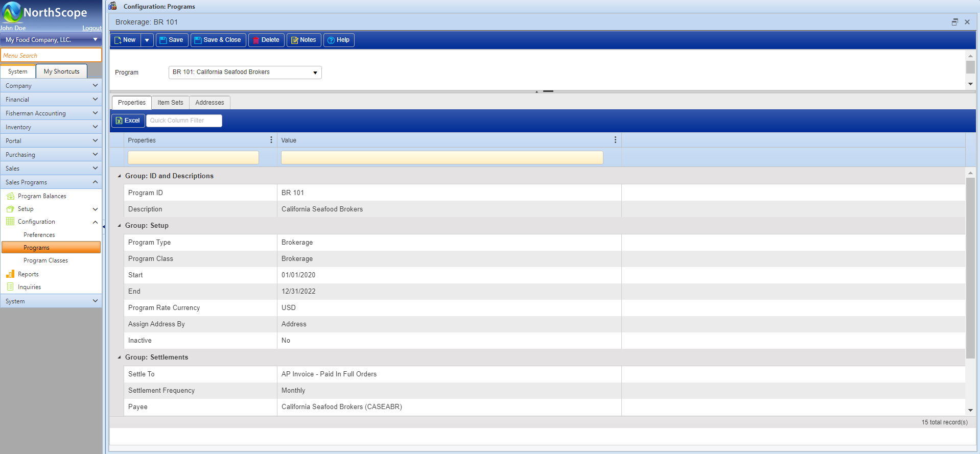Click the Save & Close button
Viewport: 980px width, 454px height.
tap(218, 40)
